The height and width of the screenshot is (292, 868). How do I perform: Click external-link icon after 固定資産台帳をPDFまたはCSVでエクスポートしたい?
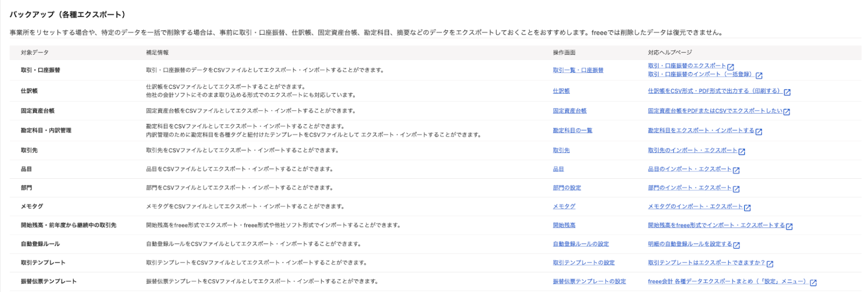click(x=787, y=112)
